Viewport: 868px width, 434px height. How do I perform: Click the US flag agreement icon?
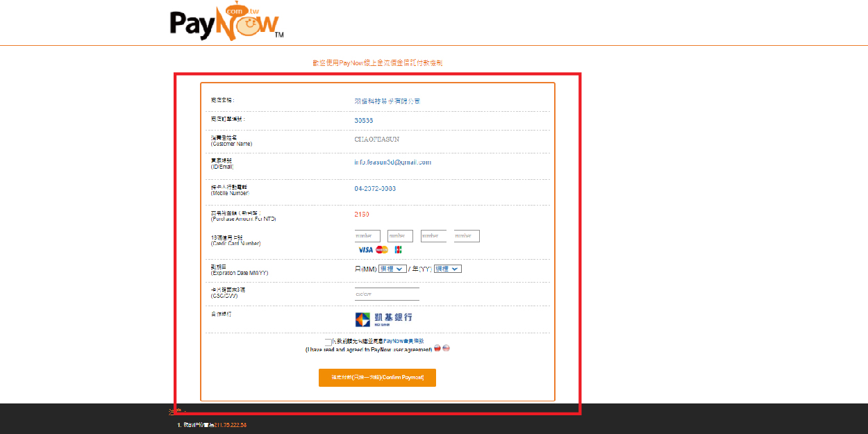[x=446, y=349]
